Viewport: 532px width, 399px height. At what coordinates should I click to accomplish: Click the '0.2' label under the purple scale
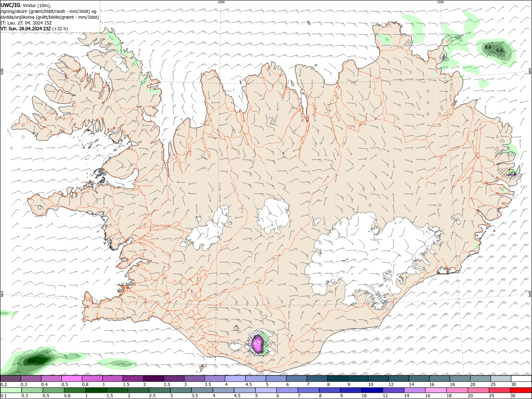pos(3,384)
